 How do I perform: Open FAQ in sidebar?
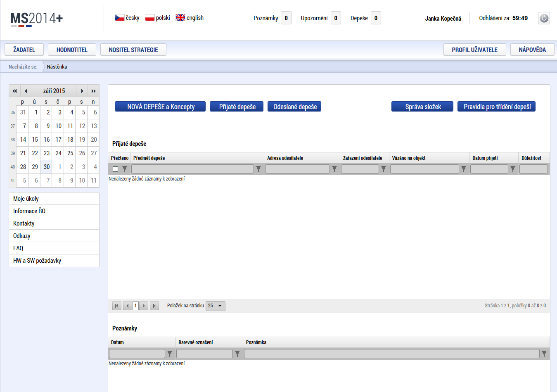54,248
